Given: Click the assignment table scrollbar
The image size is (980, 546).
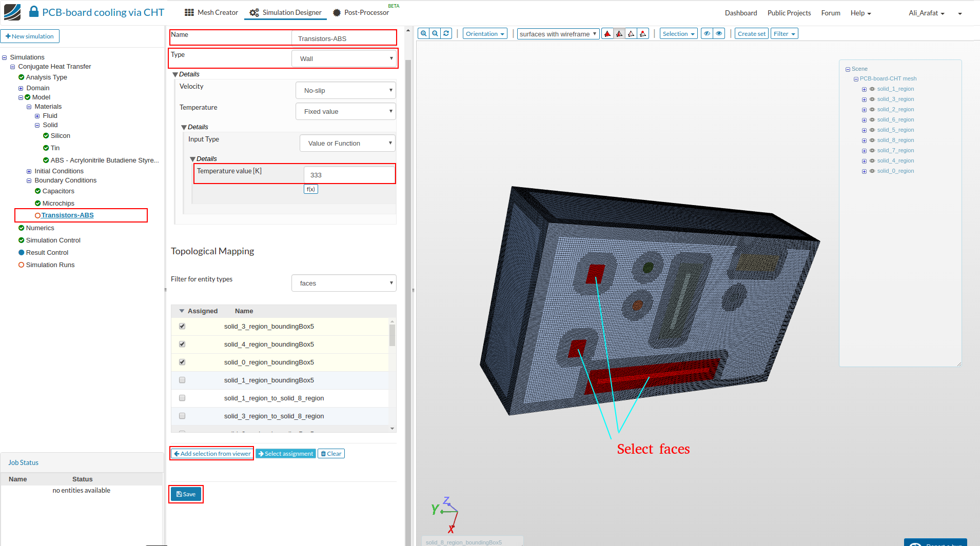Looking at the screenshot, I should pyautogui.click(x=393, y=336).
